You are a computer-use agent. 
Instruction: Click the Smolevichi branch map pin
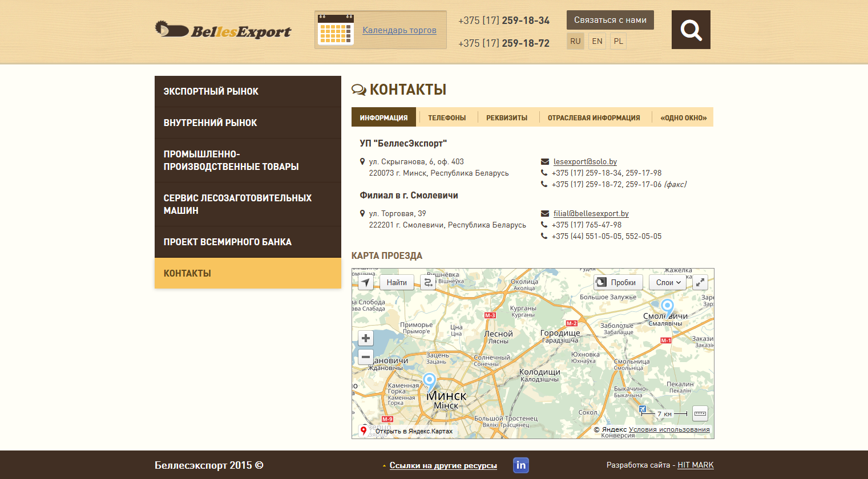point(667,308)
